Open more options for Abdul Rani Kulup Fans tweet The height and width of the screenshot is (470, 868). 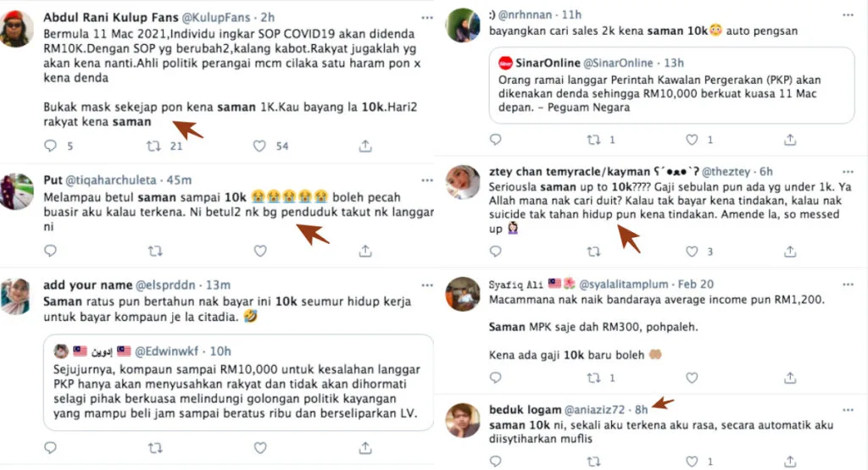(427, 18)
